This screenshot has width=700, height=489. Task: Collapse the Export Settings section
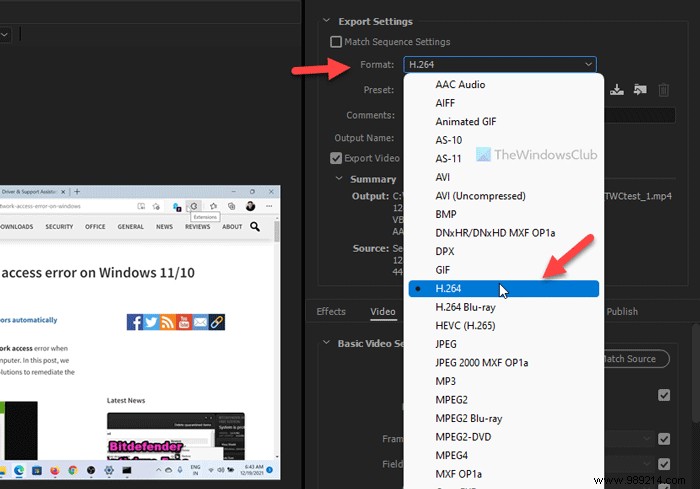[326, 21]
